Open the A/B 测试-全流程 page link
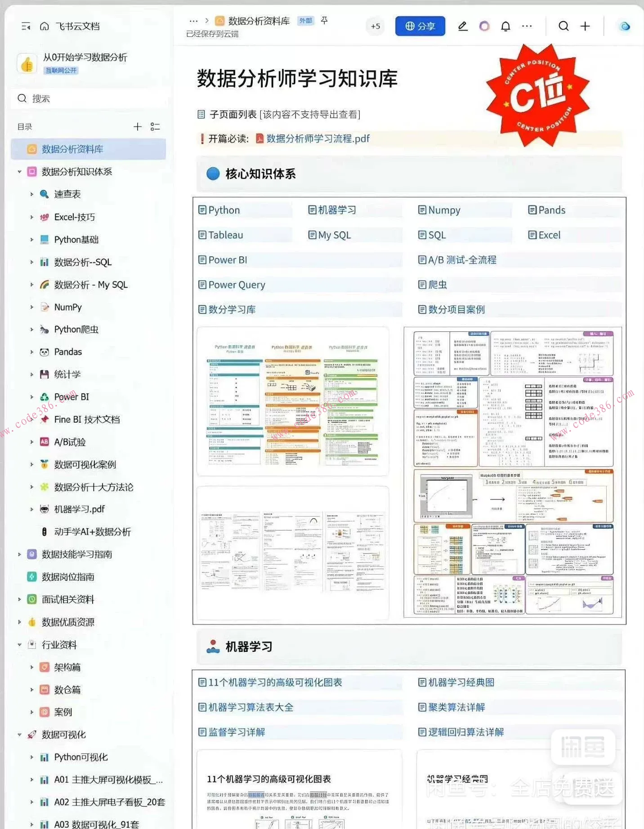The height and width of the screenshot is (829, 644). pos(462,260)
